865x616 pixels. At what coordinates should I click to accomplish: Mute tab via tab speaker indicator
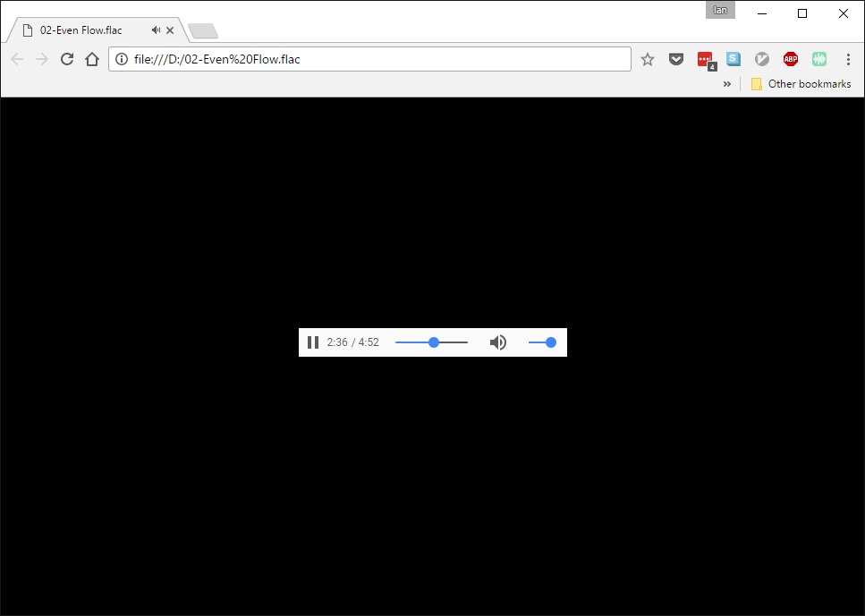[x=157, y=30]
